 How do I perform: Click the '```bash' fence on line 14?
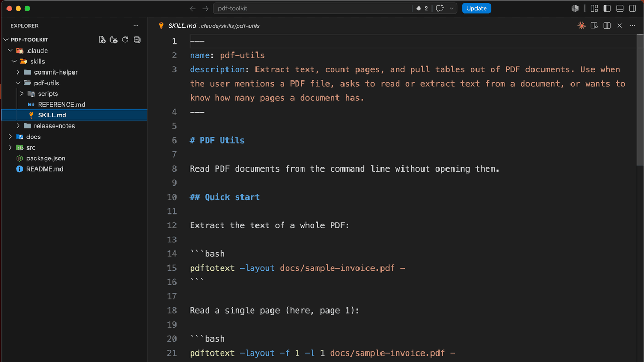click(x=207, y=254)
